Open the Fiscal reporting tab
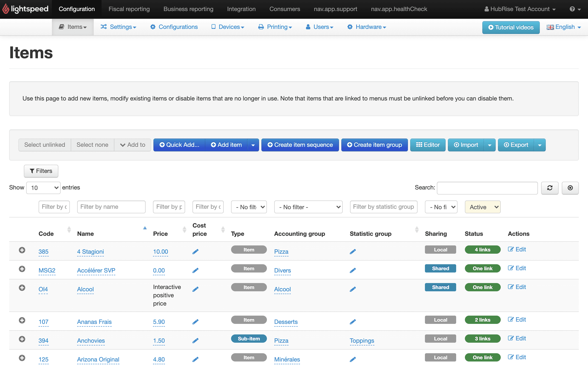 click(x=129, y=9)
